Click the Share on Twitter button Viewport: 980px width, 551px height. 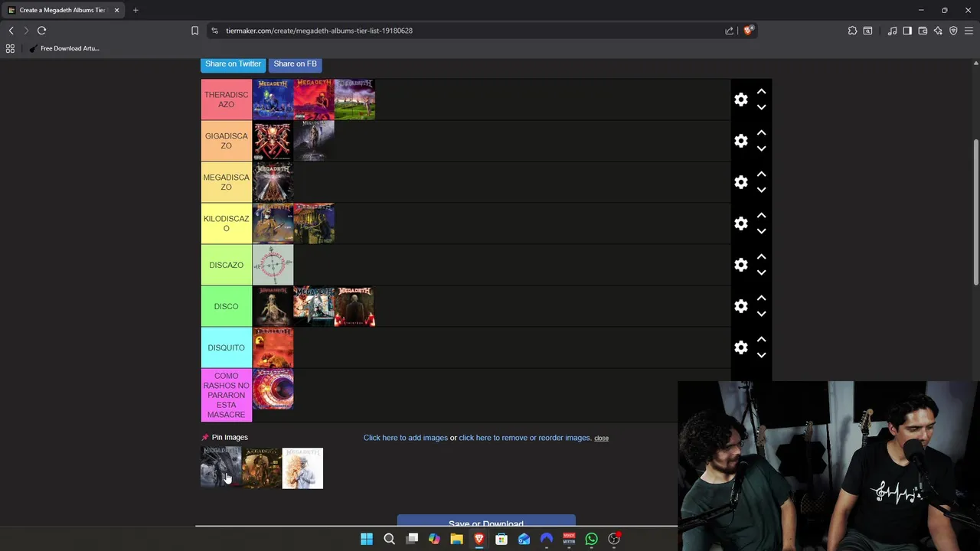[233, 64]
